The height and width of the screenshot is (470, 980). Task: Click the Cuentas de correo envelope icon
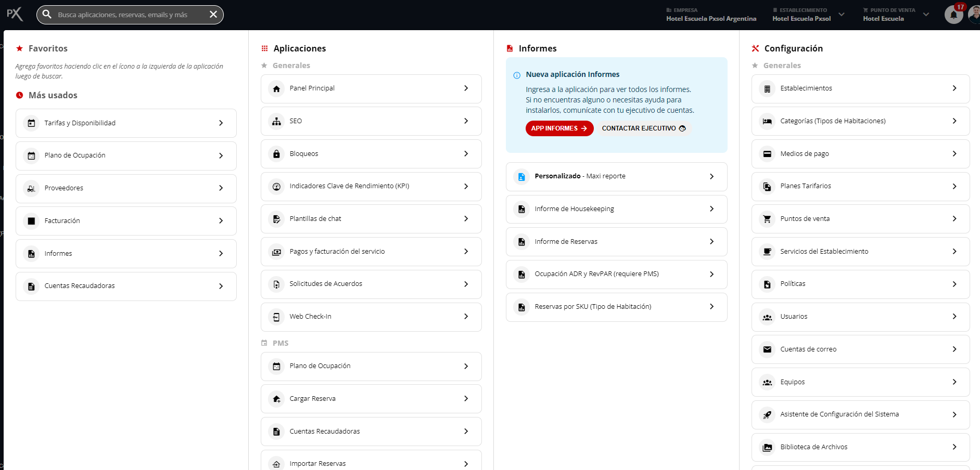click(x=767, y=349)
